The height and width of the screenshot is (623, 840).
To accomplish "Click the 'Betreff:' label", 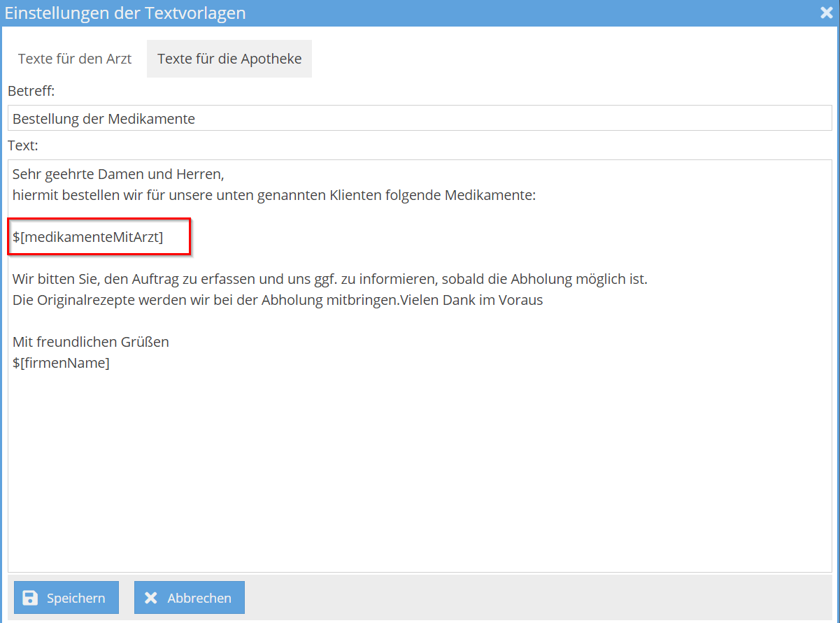I will [31, 91].
